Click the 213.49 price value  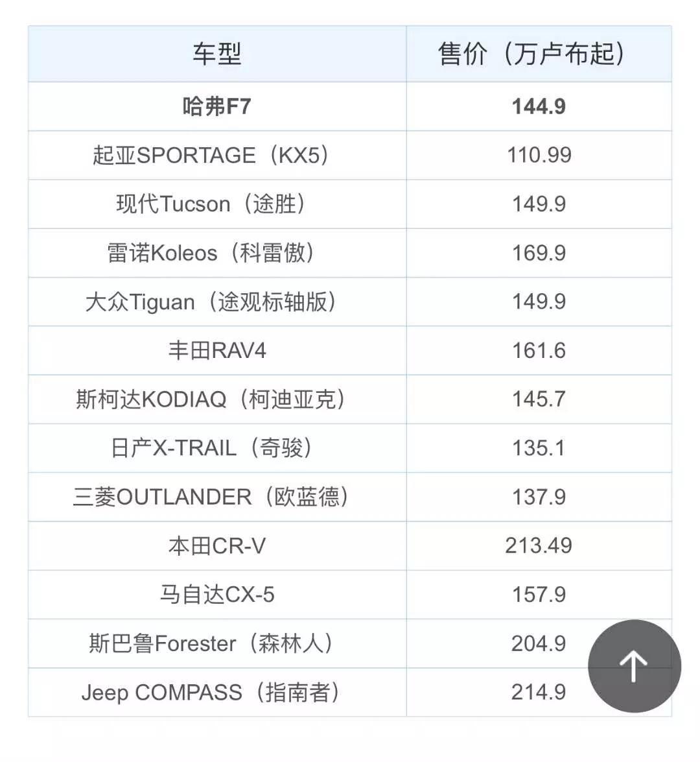[x=539, y=546]
